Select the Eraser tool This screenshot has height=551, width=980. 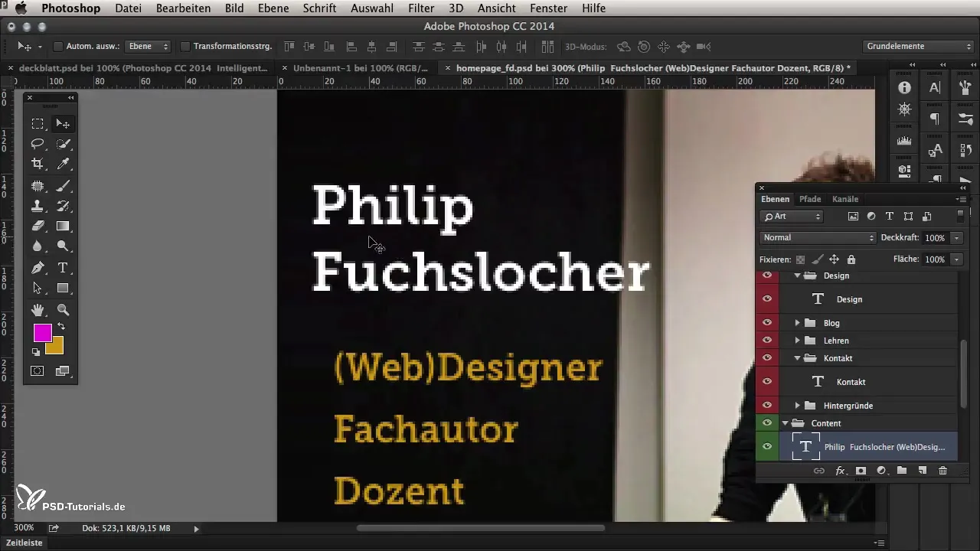(38, 226)
